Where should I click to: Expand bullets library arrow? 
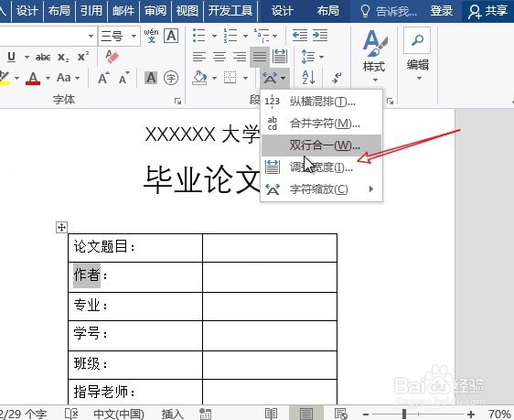point(214,36)
